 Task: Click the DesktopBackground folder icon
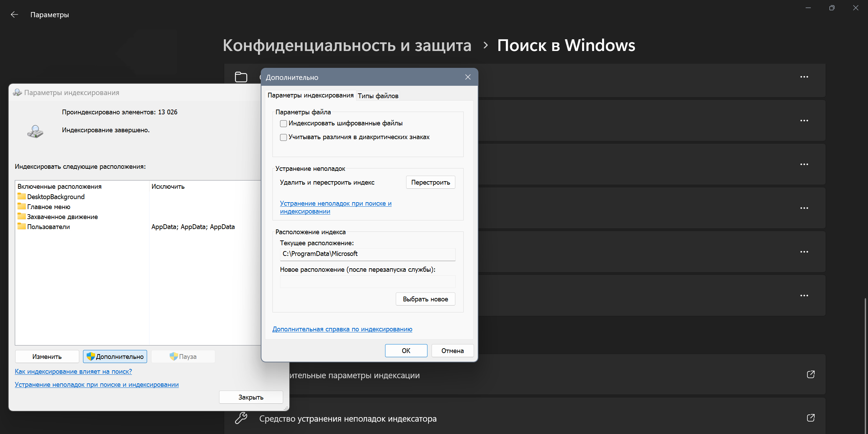pos(22,196)
